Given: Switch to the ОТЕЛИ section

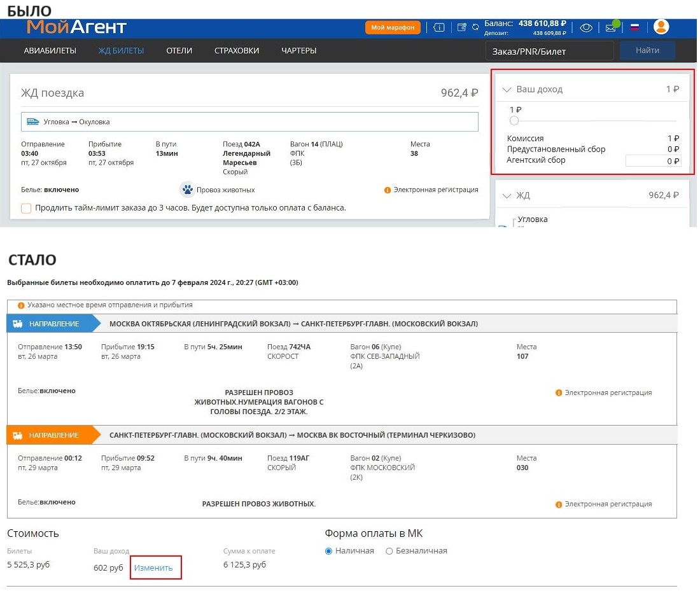Looking at the screenshot, I should pyautogui.click(x=179, y=51).
